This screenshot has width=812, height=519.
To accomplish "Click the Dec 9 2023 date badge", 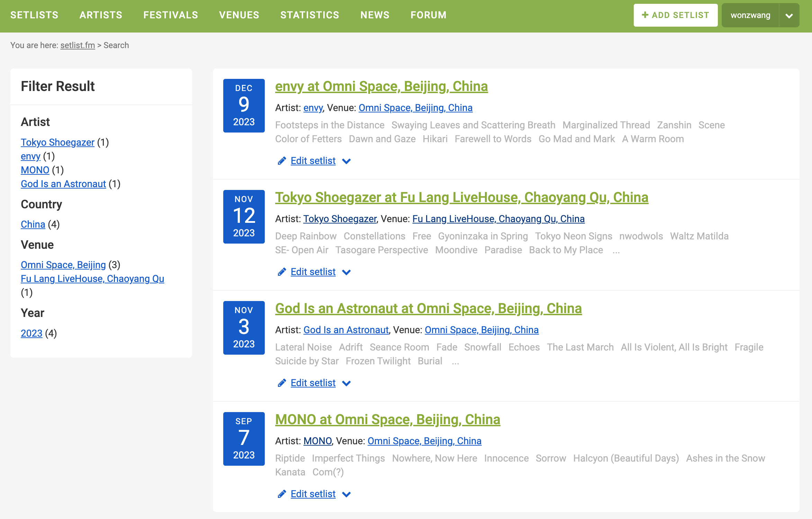I will [x=244, y=106].
